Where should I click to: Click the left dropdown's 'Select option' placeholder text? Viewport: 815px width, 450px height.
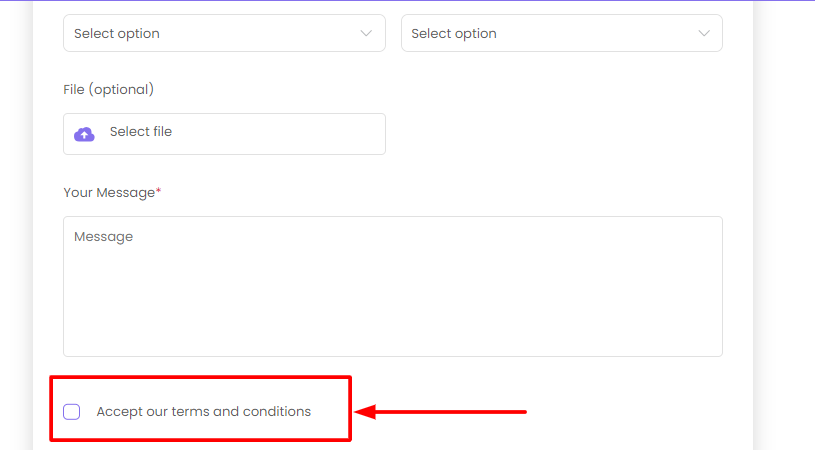117,34
